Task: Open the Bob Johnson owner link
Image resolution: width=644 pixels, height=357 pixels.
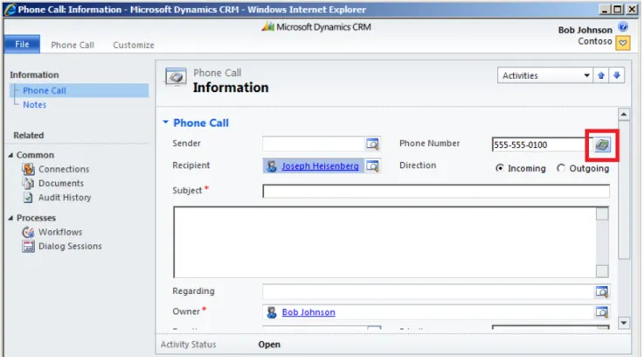Action: click(x=308, y=312)
